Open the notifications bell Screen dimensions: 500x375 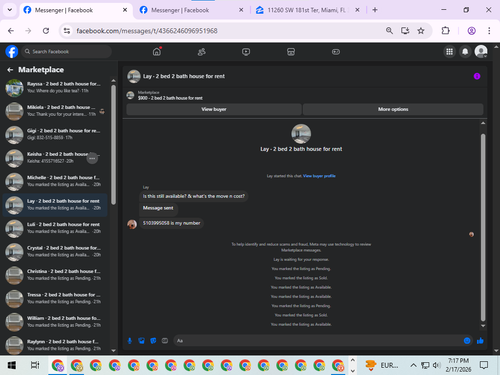point(465,52)
